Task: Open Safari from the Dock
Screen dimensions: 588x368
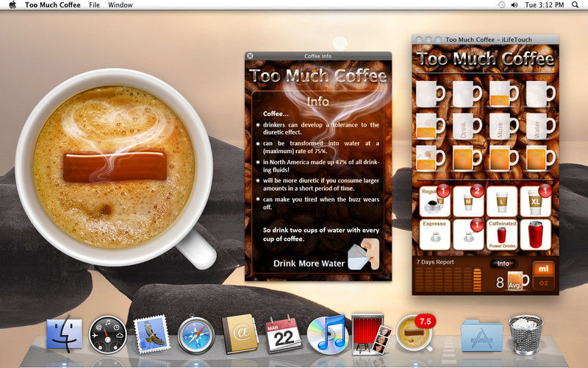Action: [196, 335]
